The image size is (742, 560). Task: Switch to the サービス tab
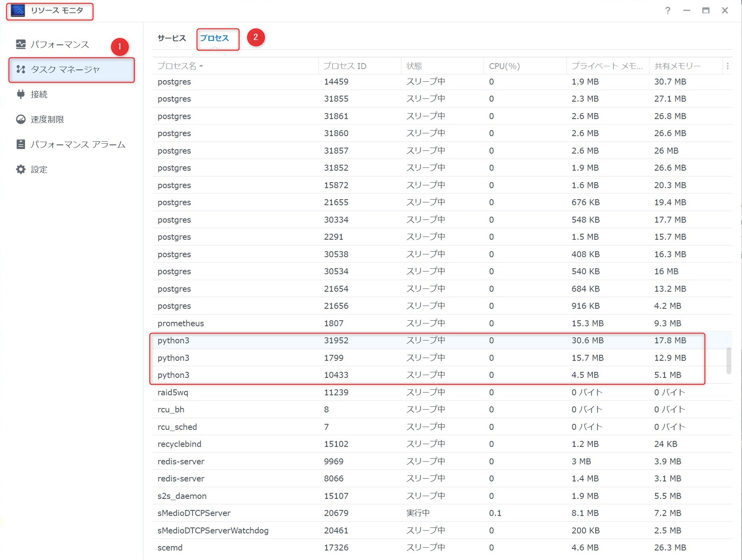click(171, 38)
